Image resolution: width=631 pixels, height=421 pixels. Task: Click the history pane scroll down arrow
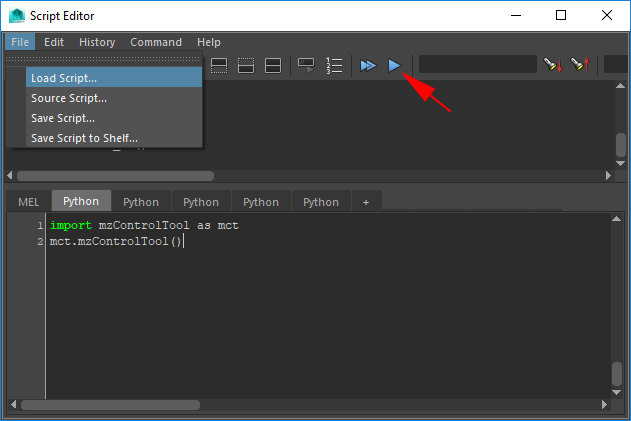click(620, 163)
